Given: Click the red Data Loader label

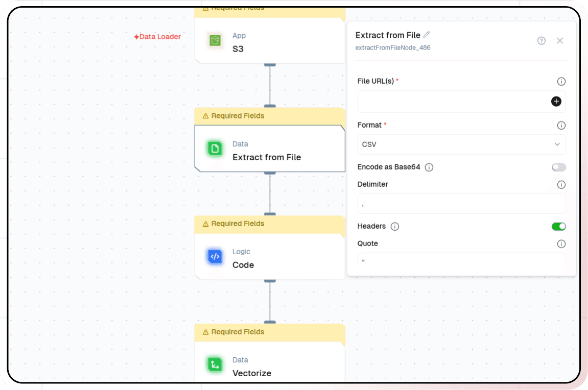Looking at the screenshot, I should (x=157, y=37).
